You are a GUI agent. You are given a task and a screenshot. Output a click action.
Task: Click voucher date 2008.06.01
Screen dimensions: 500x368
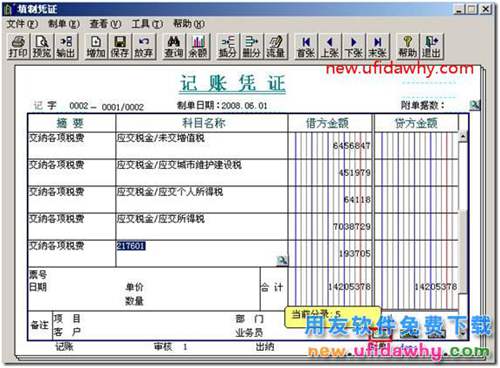pyautogui.click(x=244, y=106)
